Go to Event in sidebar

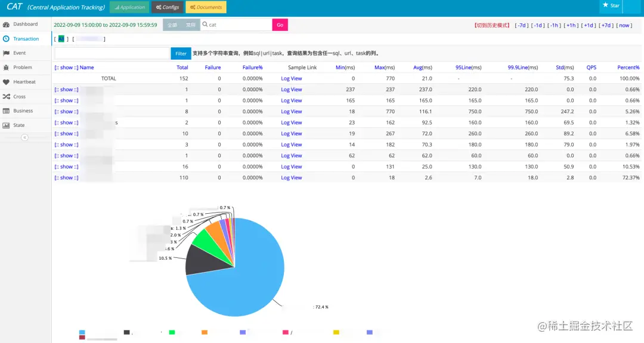[19, 53]
